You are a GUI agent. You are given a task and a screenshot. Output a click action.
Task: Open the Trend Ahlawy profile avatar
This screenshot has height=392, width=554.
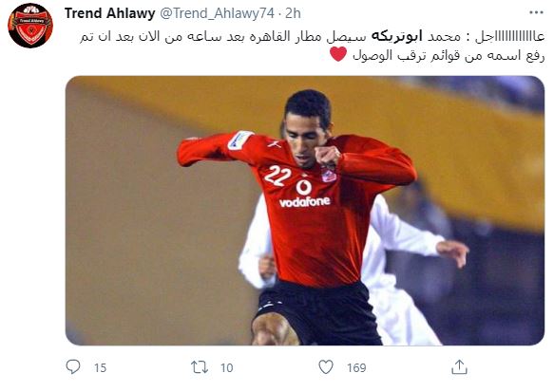[x=30, y=26]
